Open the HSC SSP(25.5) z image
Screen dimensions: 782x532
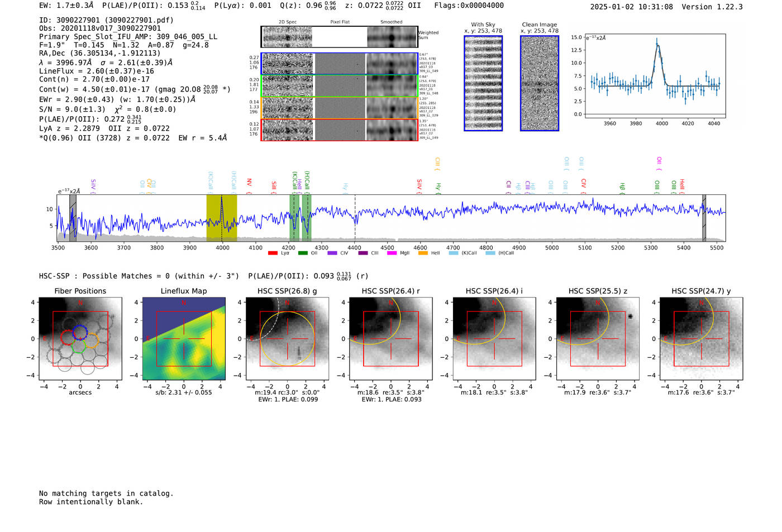click(x=598, y=338)
